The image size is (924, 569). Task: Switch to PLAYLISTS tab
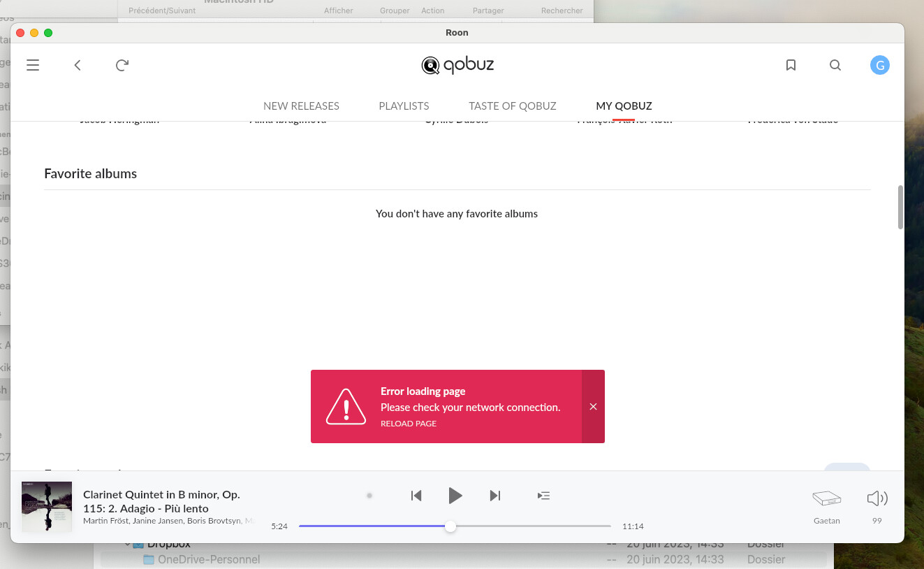click(404, 106)
